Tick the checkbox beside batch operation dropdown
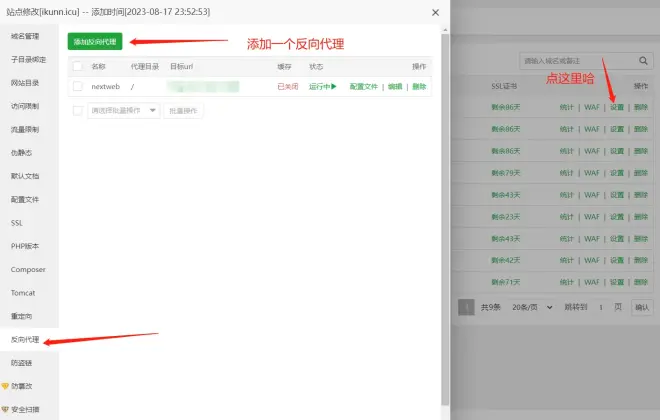 (x=77, y=111)
